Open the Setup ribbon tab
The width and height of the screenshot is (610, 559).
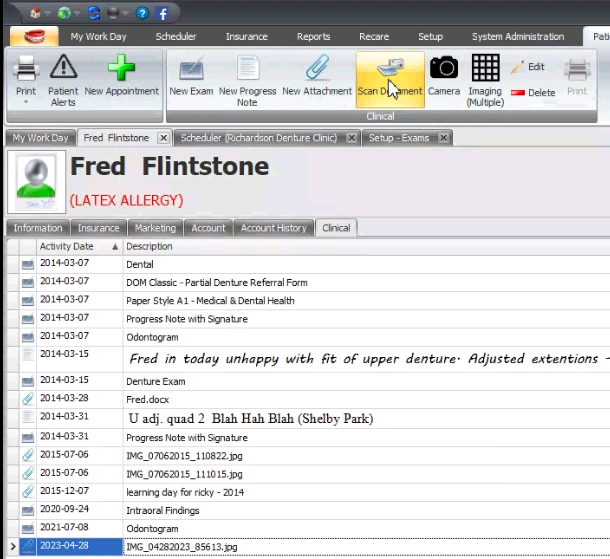[x=430, y=37]
